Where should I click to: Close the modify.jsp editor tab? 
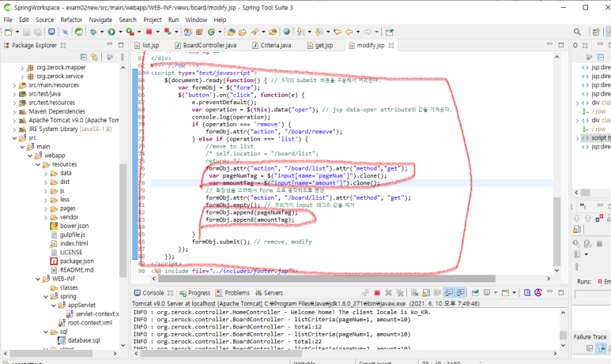(x=391, y=46)
